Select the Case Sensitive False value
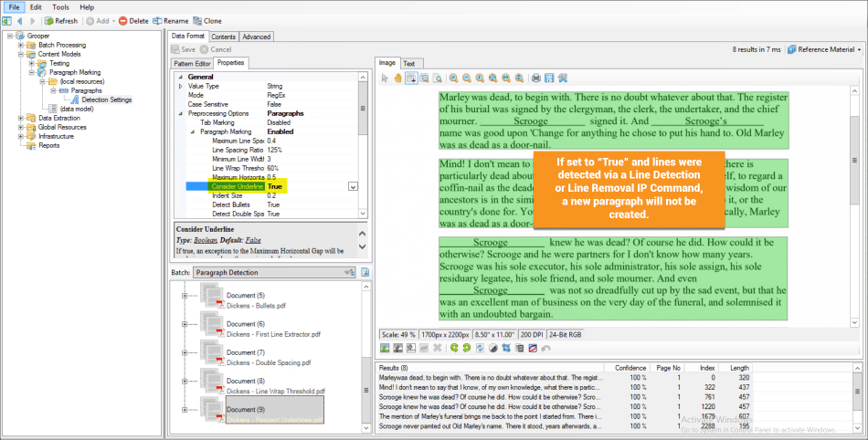The width and height of the screenshot is (868, 440). pos(273,105)
